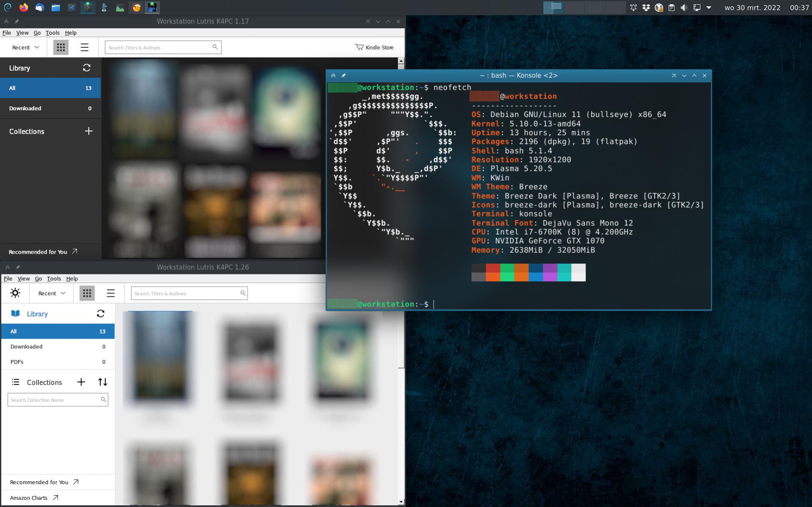Screen dimensions: 812x507
Task: Focus the Search Collection Name field
Action: (58, 400)
